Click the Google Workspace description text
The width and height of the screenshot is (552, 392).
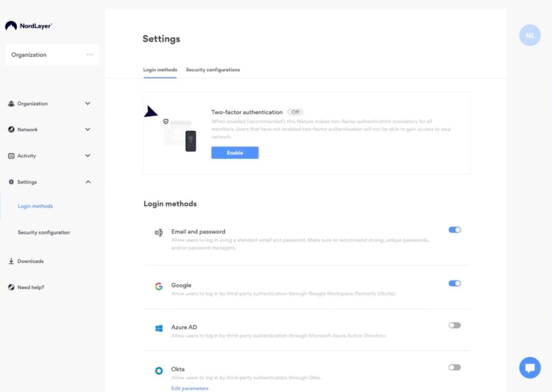(x=284, y=294)
